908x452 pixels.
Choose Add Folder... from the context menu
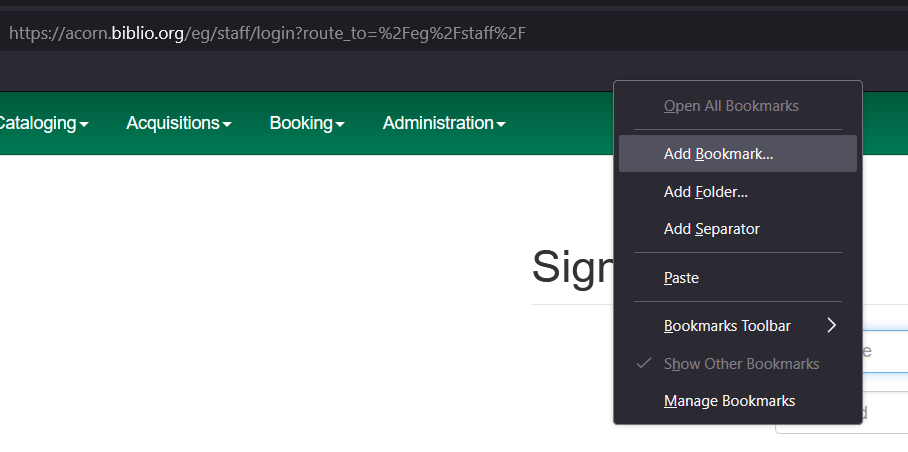[x=706, y=192]
